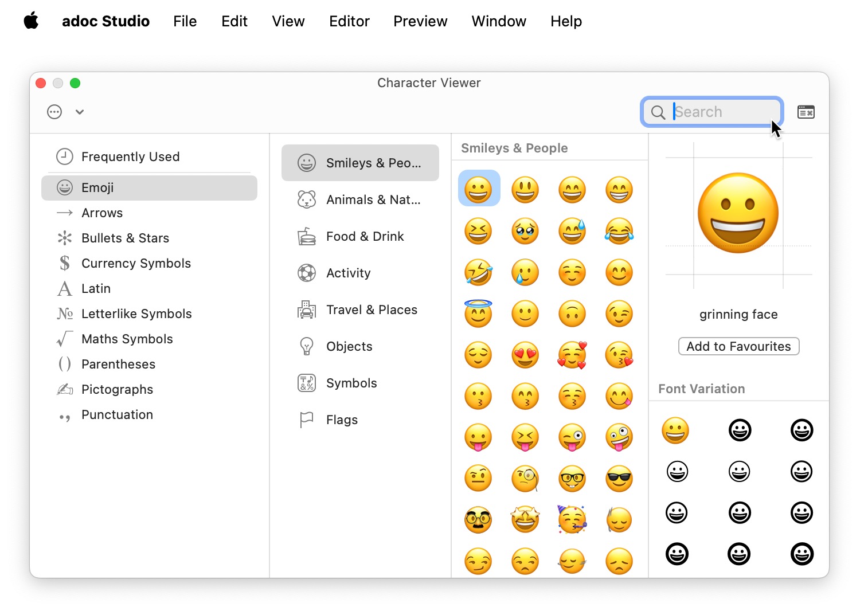
Task: Select the Currency Symbols category
Action: (x=136, y=263)
